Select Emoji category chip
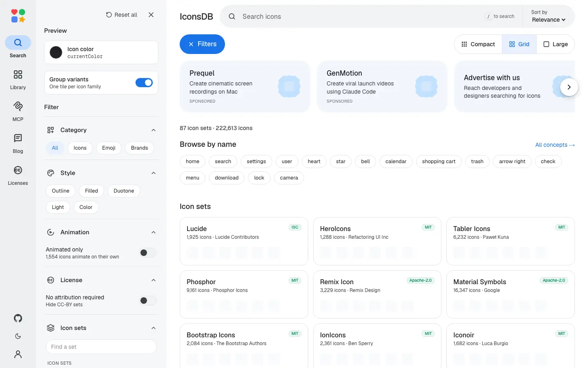The height and width of the screenshot is (368, 588). 109,148
